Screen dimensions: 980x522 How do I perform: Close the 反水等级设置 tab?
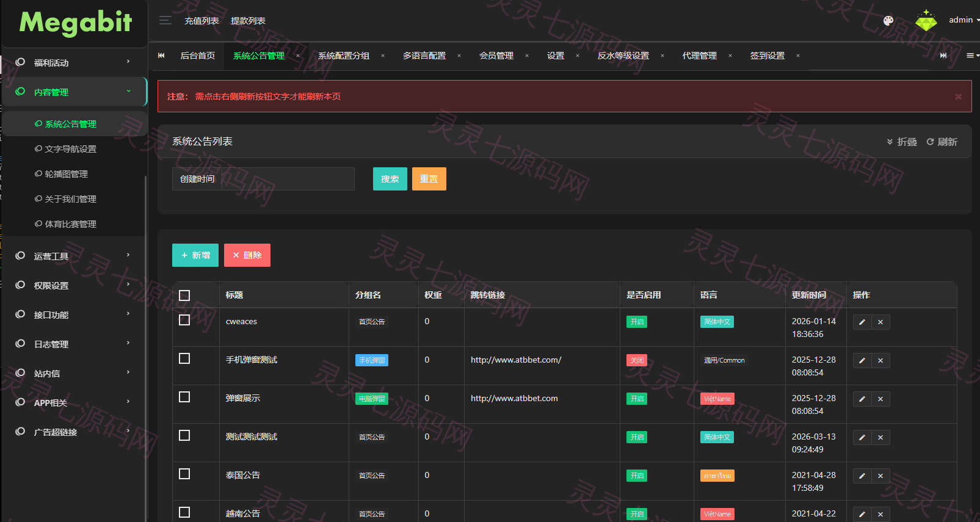(x=662, y=56)
